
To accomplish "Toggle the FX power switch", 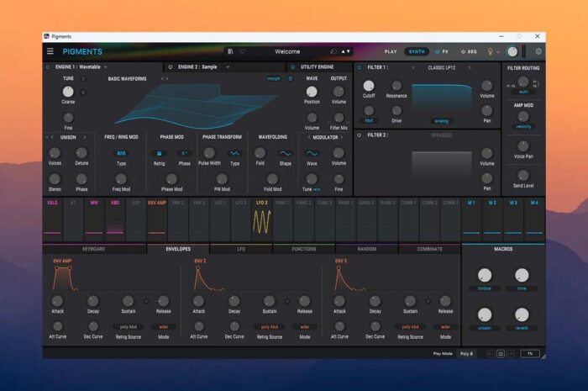I will pos(438,51).
